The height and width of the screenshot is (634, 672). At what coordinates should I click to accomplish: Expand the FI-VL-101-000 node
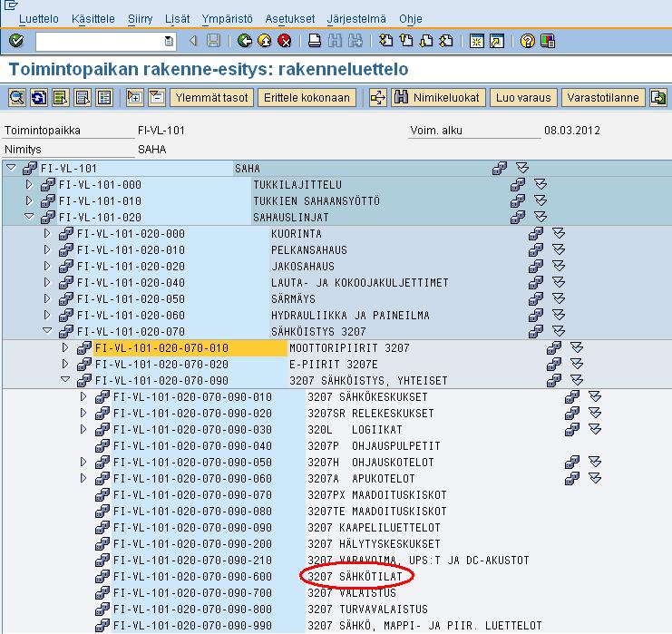pos(29,184)
